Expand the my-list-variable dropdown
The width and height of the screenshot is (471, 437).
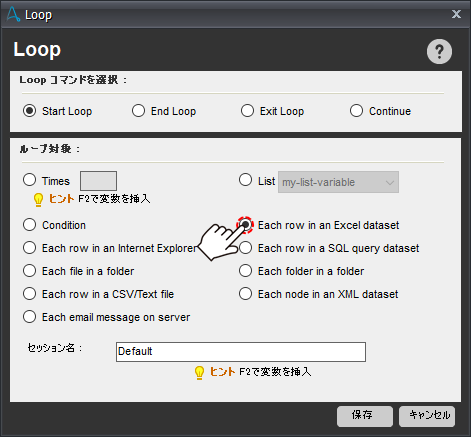pos(338,182)
